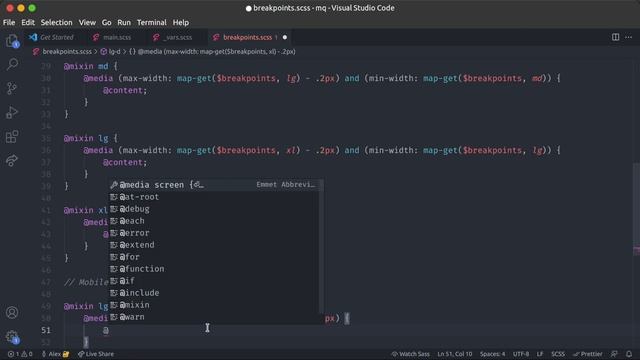
Task: Open the Search view in activity bar
Action: point(12,64)
